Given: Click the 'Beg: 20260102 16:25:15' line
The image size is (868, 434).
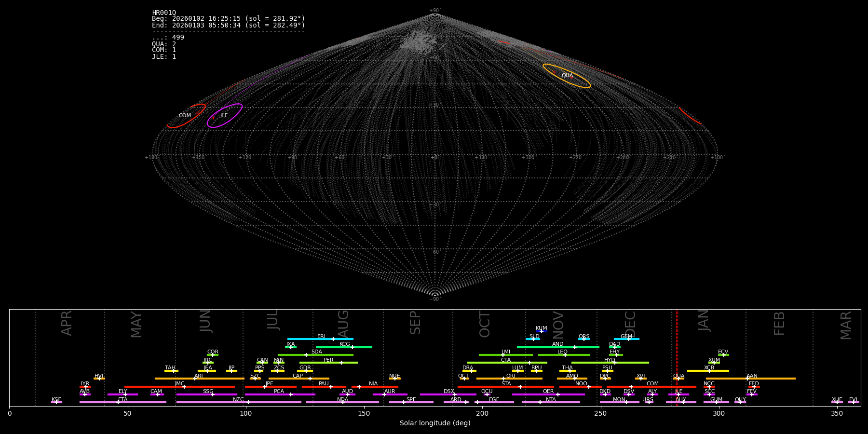Looking at the screenshot, I should 229,19.
